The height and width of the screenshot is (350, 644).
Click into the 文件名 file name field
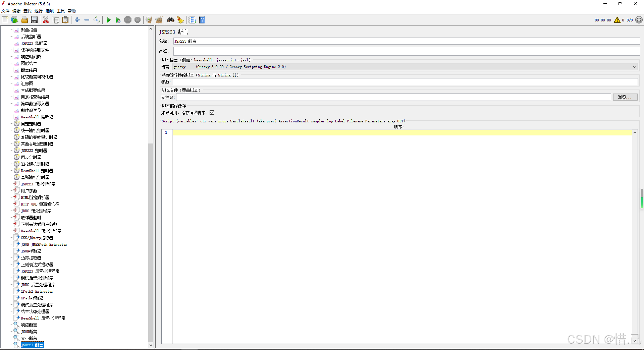393,97
